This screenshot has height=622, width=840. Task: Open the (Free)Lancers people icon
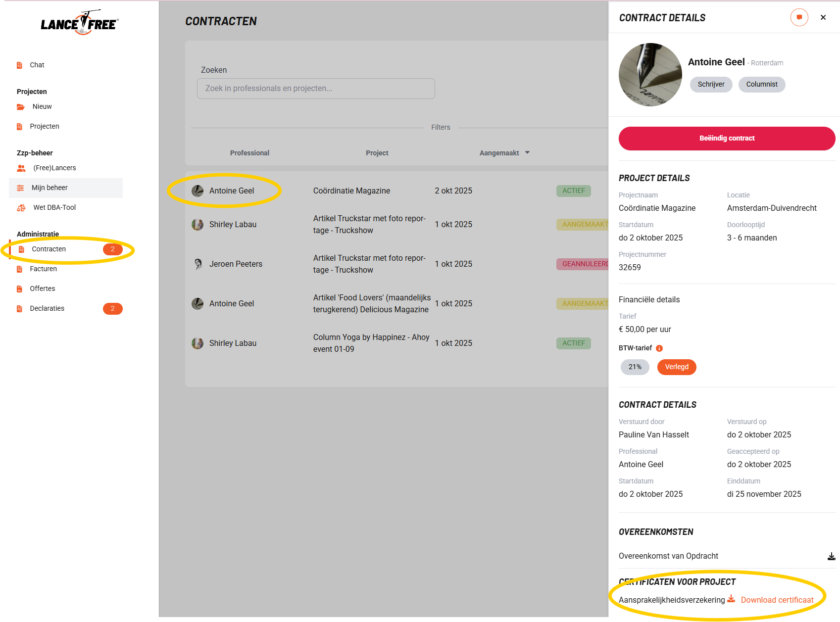pyautogui.click(x=21, y=168)
